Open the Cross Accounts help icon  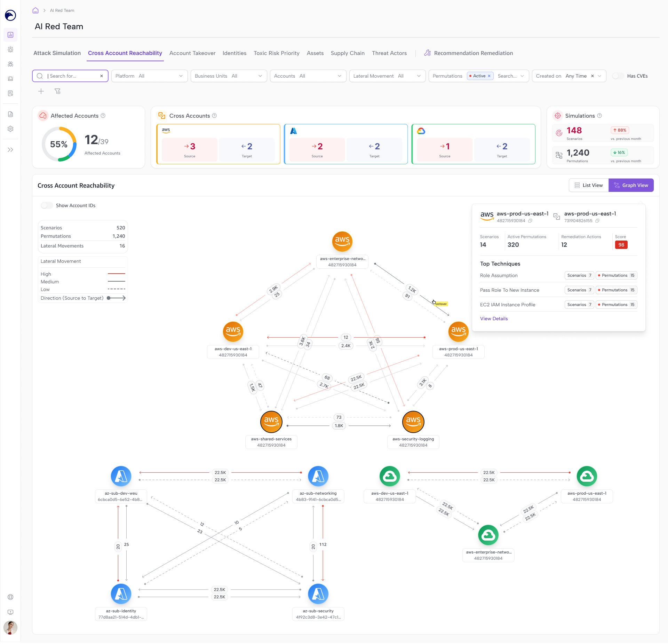pyautogui.click(x=214, y=116)
